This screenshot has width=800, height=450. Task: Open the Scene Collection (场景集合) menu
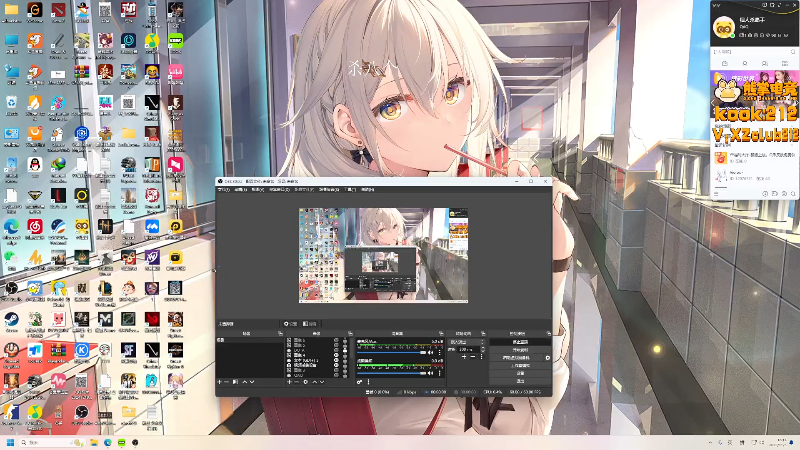[x=329, y=190]
